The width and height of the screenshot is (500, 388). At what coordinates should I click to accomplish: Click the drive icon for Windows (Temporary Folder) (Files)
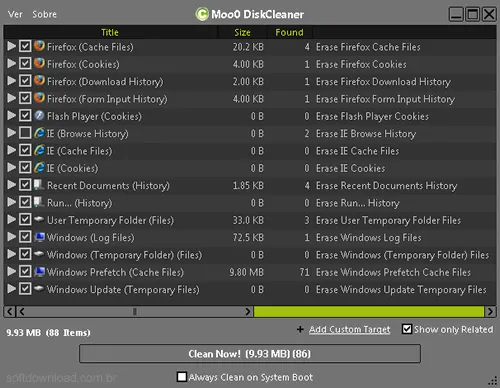[x=39, y=254]
